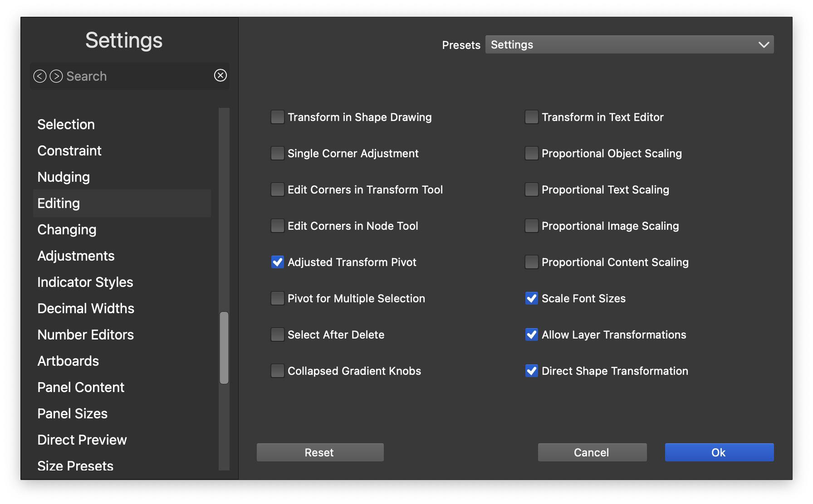Expand the Presets dropdown chevron
This screenshot has width=813, height=504.
[x=764, y=44]
